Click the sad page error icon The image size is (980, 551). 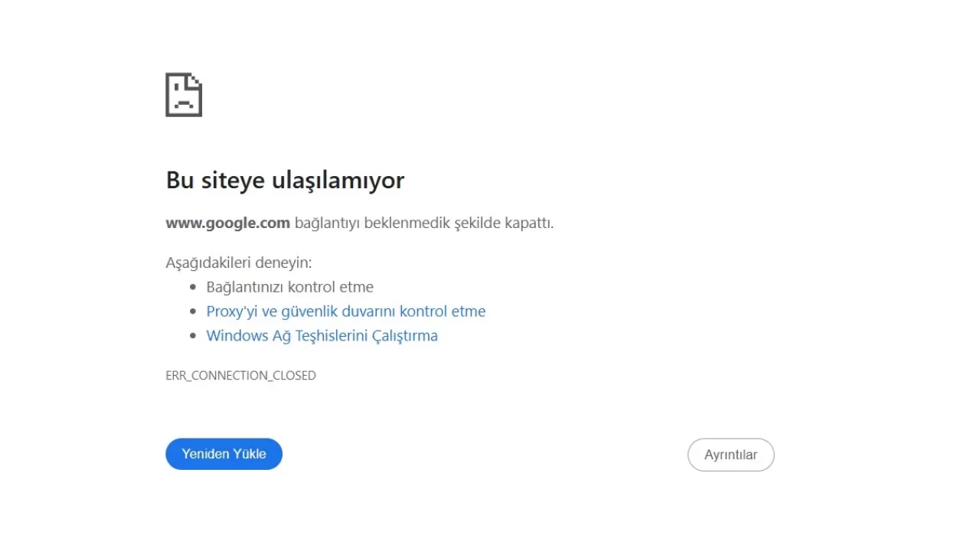(184, 95)
